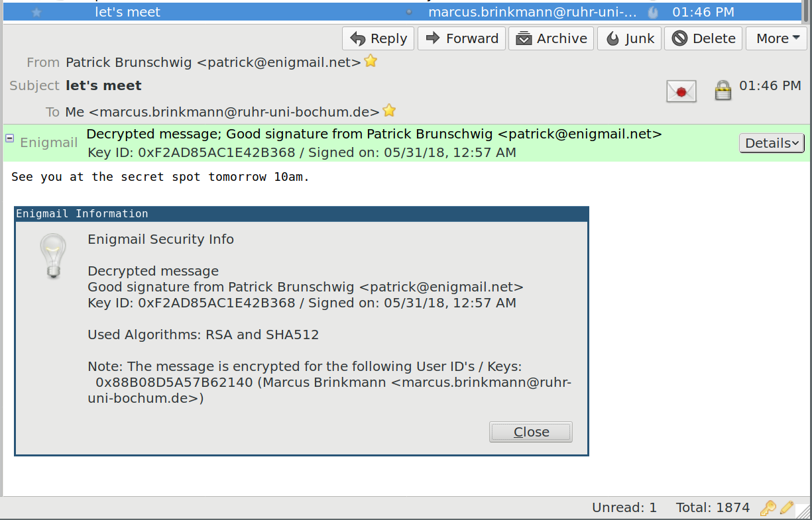Mark the message as Junk

coord(630,38)
